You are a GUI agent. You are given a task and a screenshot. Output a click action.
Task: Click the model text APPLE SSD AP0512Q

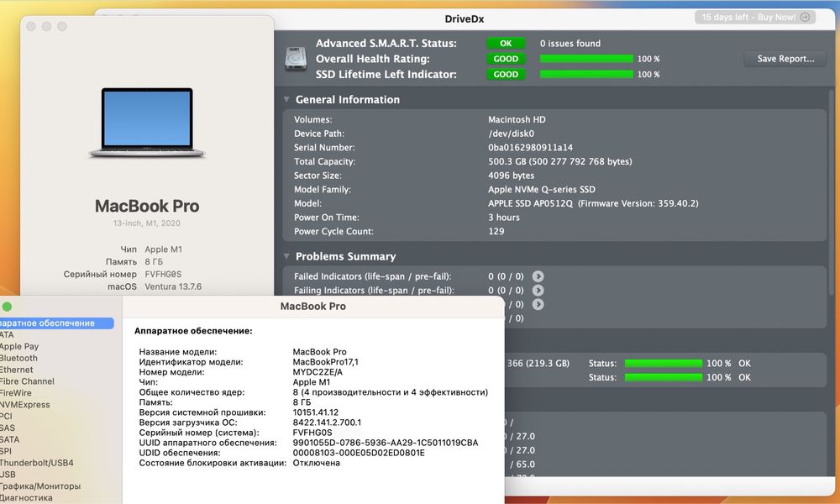tap(530, 203)
